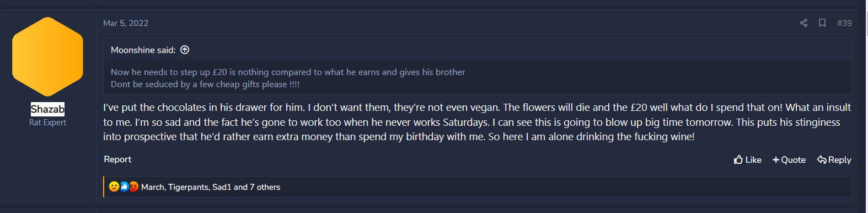Report this post
The height and width of the screenshot is (213, 868).
point(117,159)
